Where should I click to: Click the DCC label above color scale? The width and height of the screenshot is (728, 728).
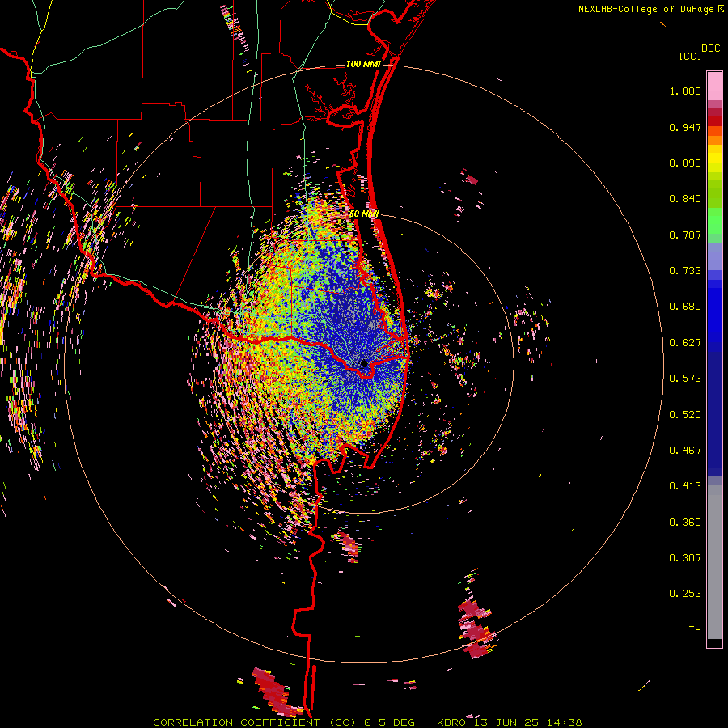coord(710,49)
